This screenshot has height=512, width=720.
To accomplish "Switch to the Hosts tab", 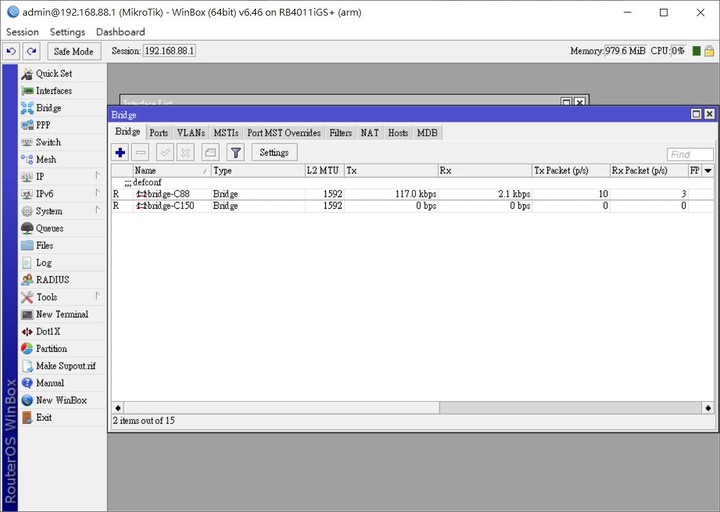I will click(x=398, y=133).
